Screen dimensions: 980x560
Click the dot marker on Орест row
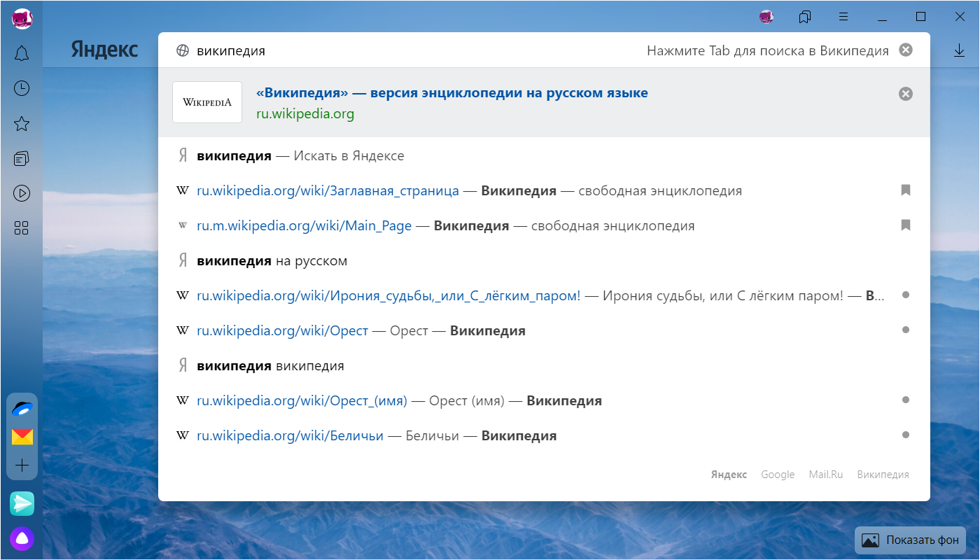906,330
